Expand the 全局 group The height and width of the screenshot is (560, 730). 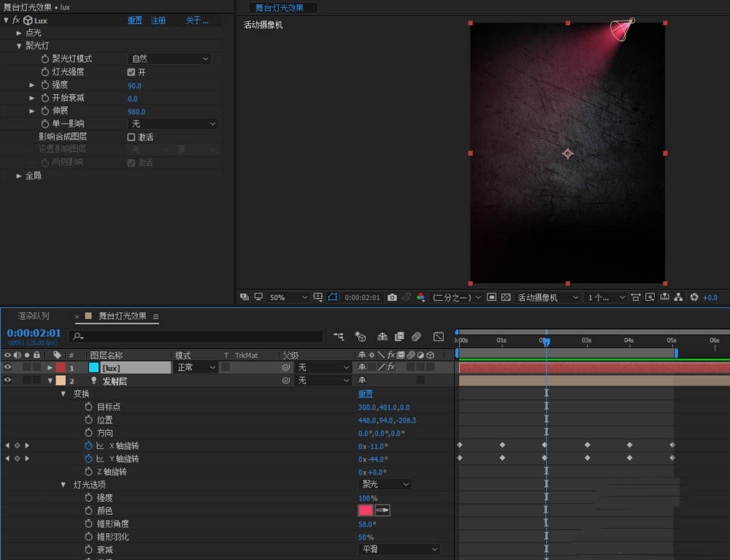19,175
